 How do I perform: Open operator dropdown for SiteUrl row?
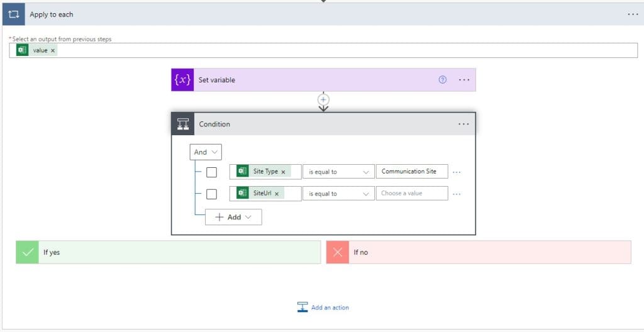(338, 194)
